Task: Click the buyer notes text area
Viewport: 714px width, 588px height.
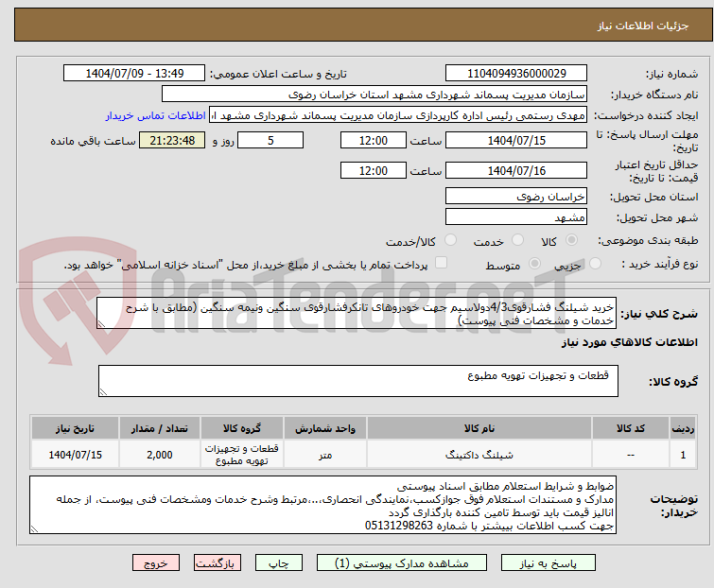Action: click(x=322, y=505)
